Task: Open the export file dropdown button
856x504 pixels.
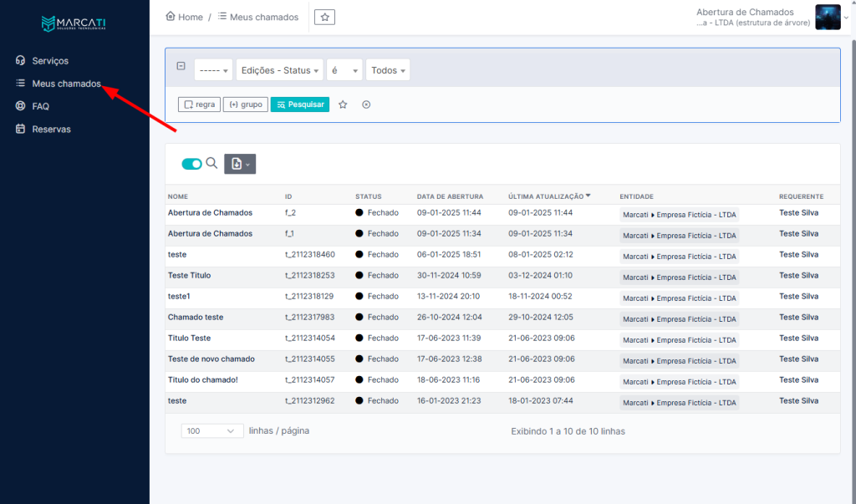Action: click(x=240, y=164)
